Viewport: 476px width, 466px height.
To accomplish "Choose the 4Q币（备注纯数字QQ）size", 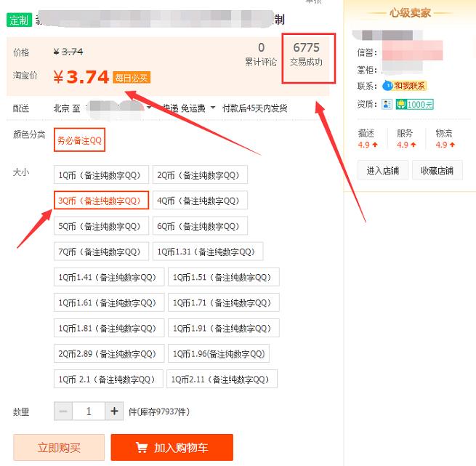I will pos(200,200).
